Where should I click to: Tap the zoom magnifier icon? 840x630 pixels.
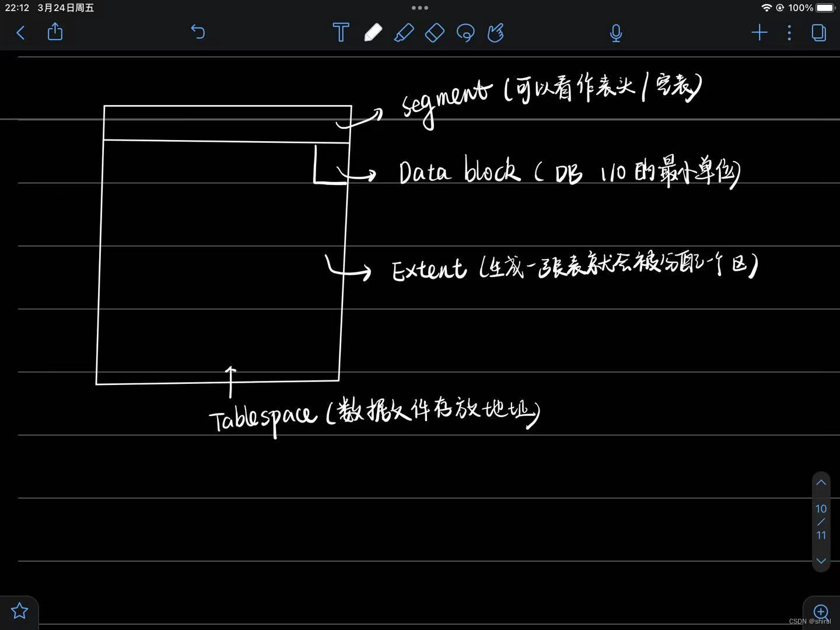tap(821, 611)
